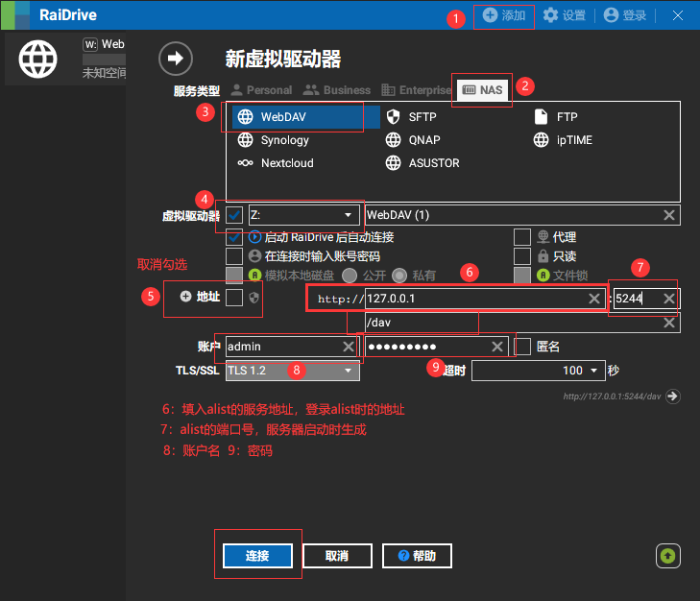This screenshot has width=700, height=601.
Task: Select the 私有 radio button
Action: click(399, 276)
